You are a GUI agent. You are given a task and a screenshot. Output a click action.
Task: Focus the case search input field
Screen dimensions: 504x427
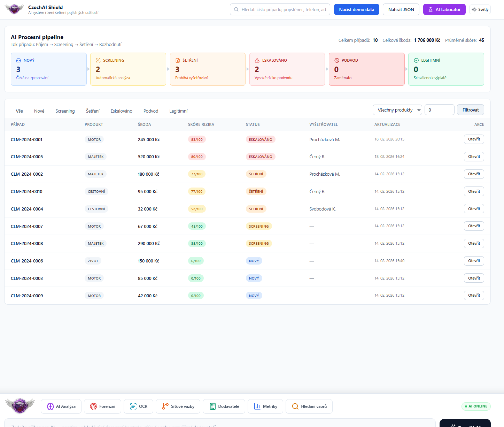[x=280, y=9]
